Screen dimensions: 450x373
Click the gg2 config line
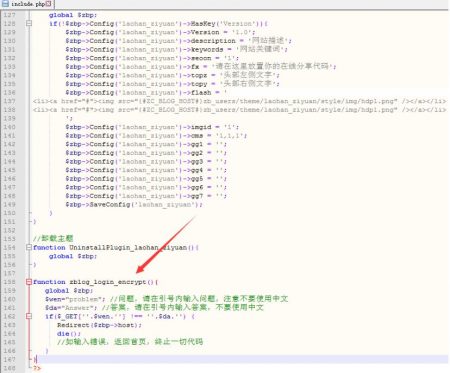[x=146, y=153]
